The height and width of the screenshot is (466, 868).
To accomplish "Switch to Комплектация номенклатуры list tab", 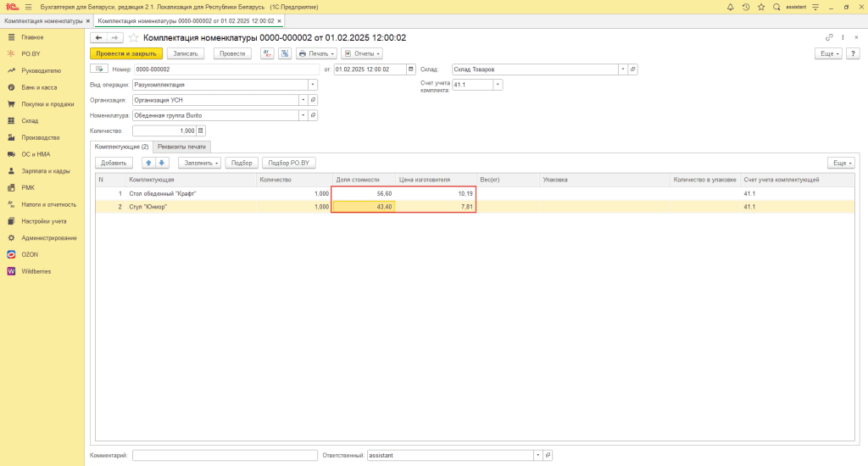I will [43, 21].
